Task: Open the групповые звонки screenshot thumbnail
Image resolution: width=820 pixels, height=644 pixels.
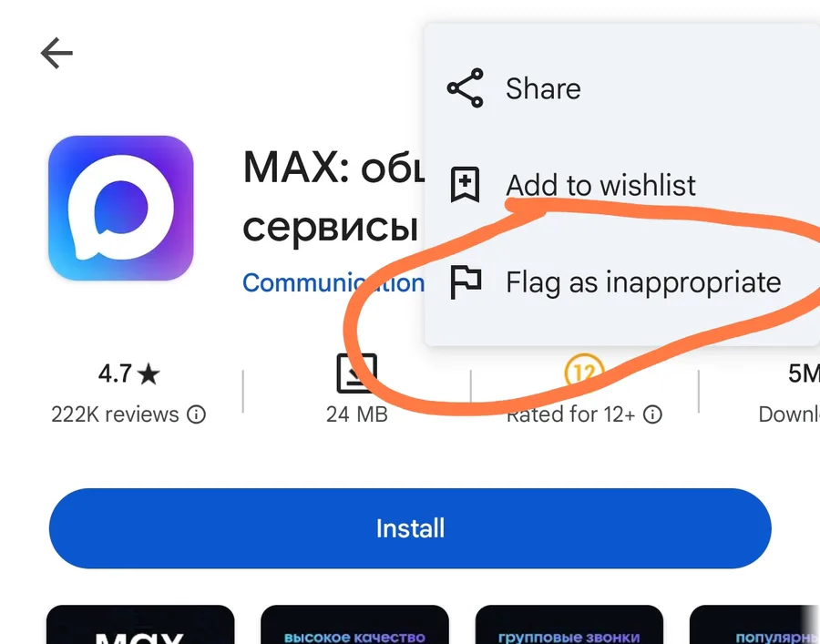Action: coord(569,624)
